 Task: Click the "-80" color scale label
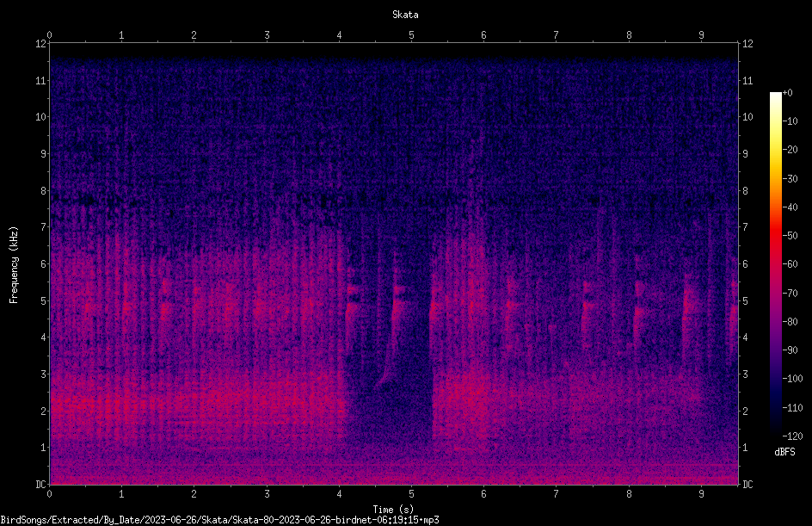coord(790,322)
